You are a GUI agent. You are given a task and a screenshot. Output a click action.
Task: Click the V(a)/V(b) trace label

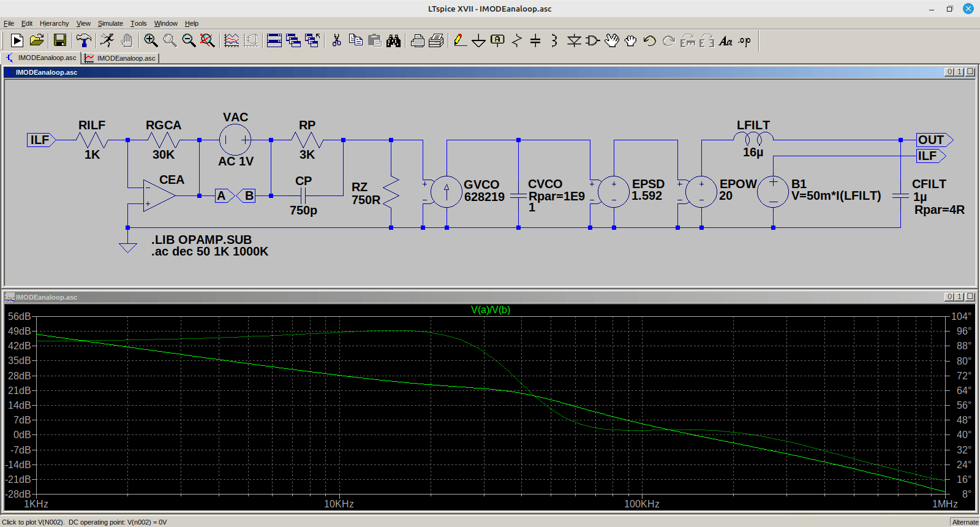(490, 309)
